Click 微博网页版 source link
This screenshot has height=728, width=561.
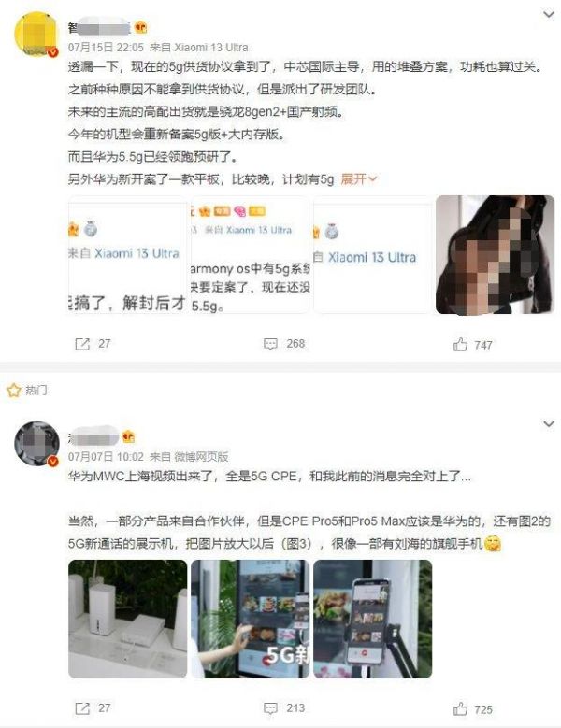[x=201, y=457]
